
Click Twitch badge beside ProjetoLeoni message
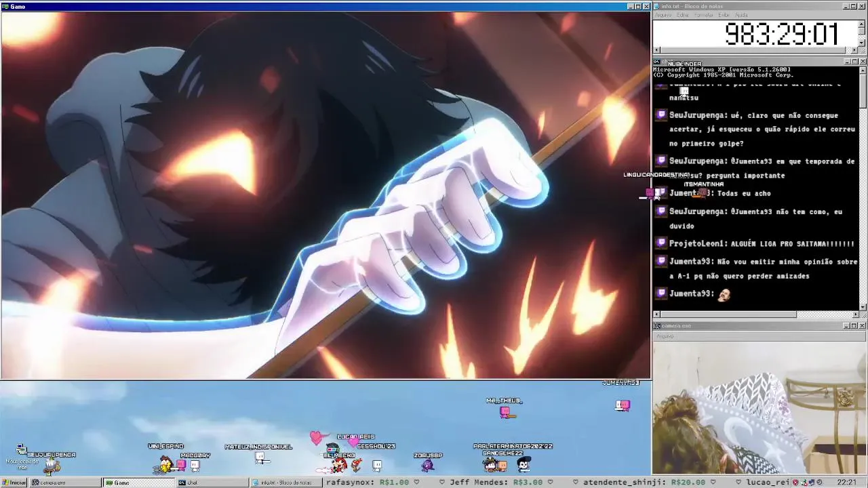tap(661, 243)
